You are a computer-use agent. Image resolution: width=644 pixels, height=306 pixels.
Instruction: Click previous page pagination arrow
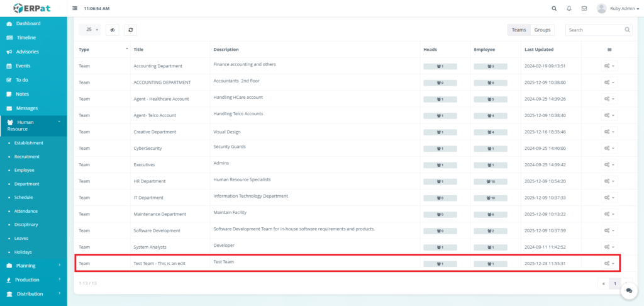tap(603, 283)
